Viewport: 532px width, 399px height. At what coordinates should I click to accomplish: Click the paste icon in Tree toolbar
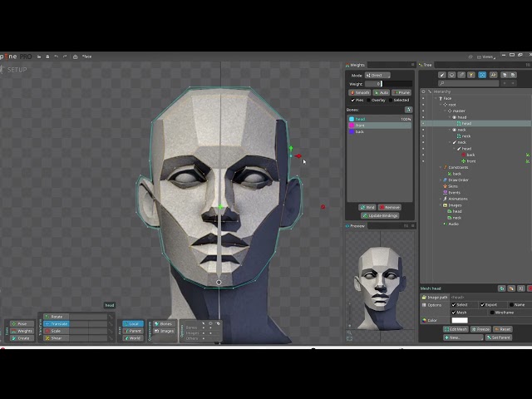pos(513,75)
